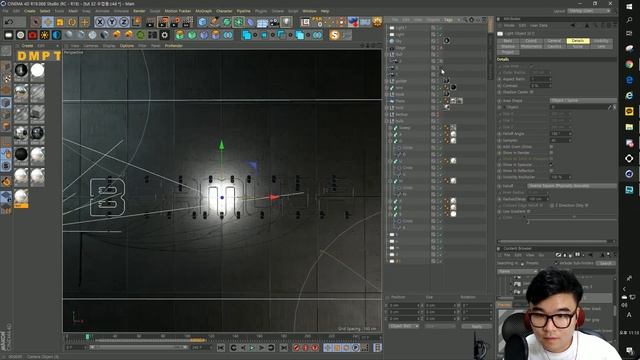Toggle Shadow Caster checkbox

[x=531, y=92]
